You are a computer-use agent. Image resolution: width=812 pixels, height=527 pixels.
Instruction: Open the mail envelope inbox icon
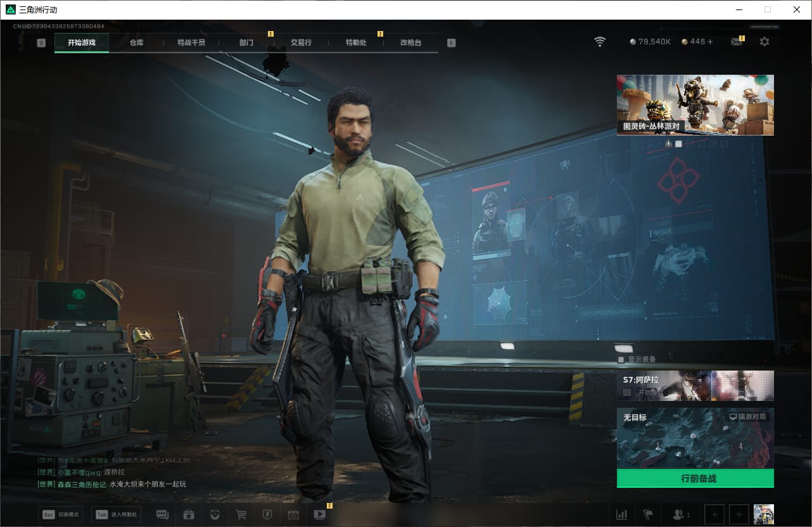pos(737,42)
